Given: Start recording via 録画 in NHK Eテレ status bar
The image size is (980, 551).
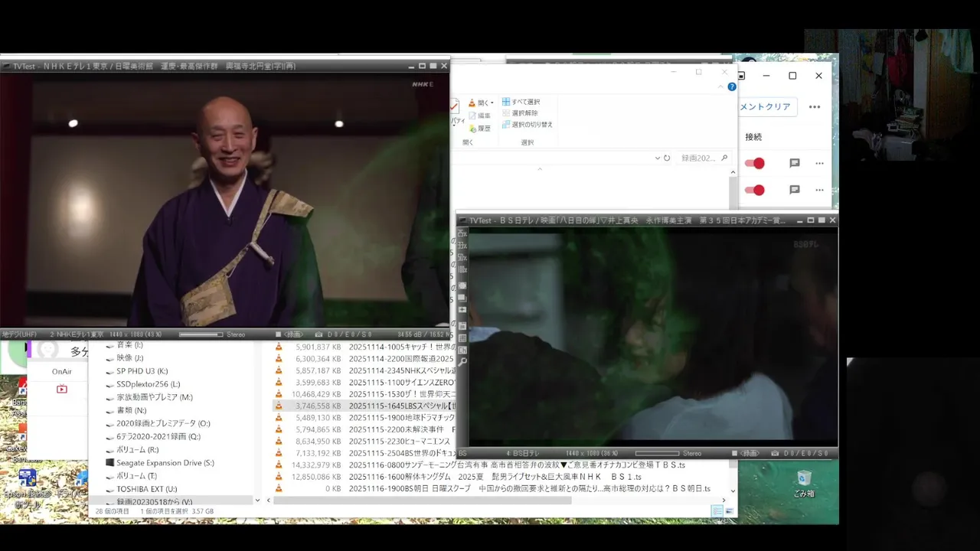Looking at the screenshot, I should (x=288, y=334).
